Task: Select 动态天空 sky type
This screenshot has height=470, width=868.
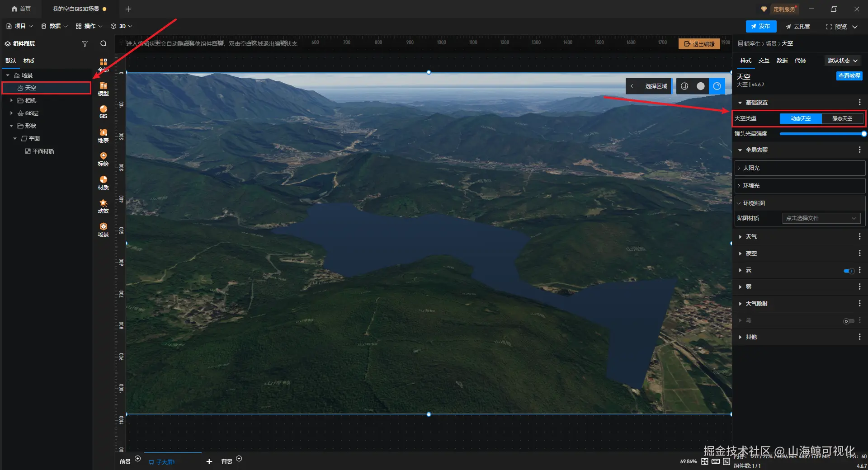Action: (801, 118)
